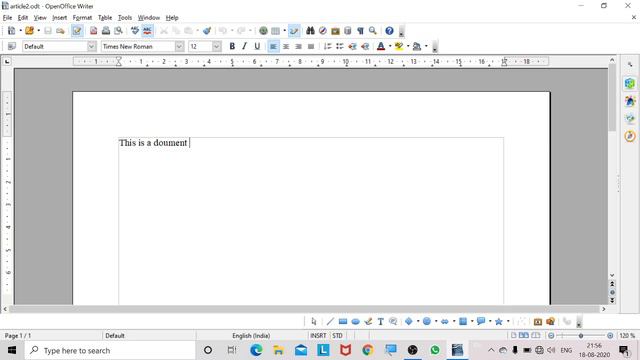Toggle Show Draw Functions icon
This screenshot has width=640, height=360.
[x=294, y=31]
